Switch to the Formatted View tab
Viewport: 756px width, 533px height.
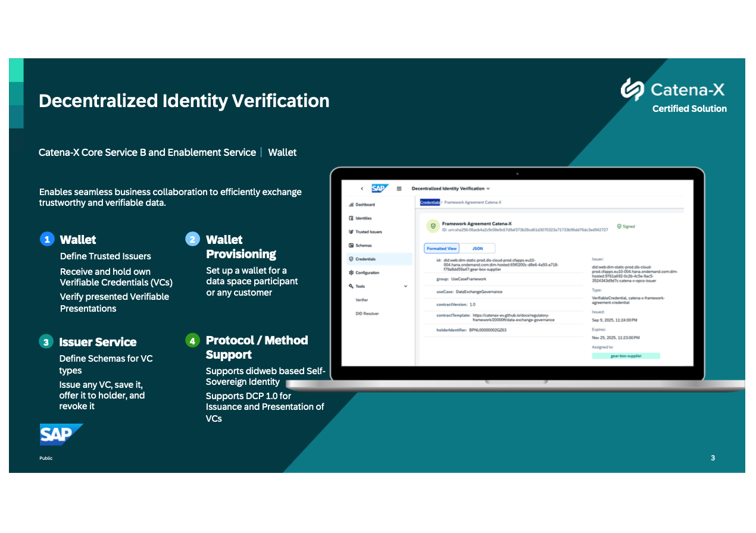442,249
